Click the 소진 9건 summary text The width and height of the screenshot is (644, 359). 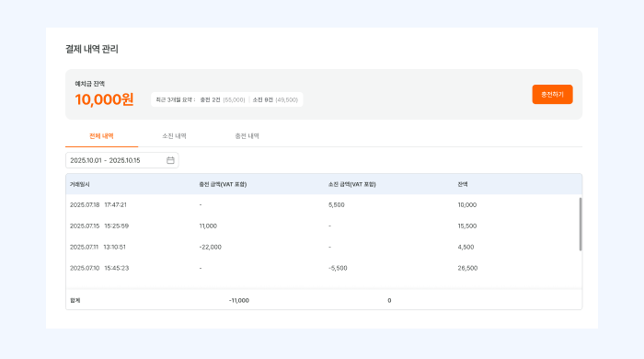[262, 99]
